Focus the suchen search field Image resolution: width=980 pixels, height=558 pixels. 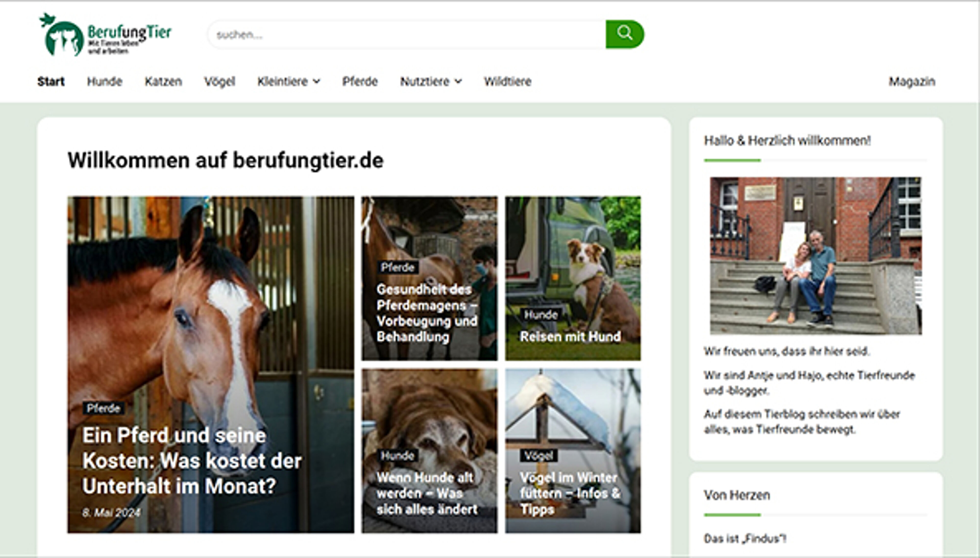pos(406,35)
